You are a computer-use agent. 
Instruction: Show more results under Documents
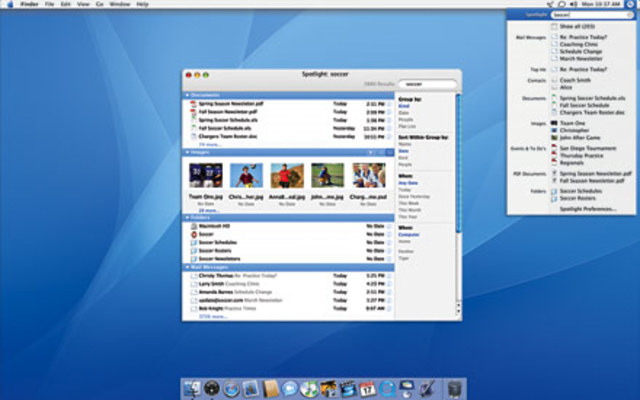(x=210, y=144)
